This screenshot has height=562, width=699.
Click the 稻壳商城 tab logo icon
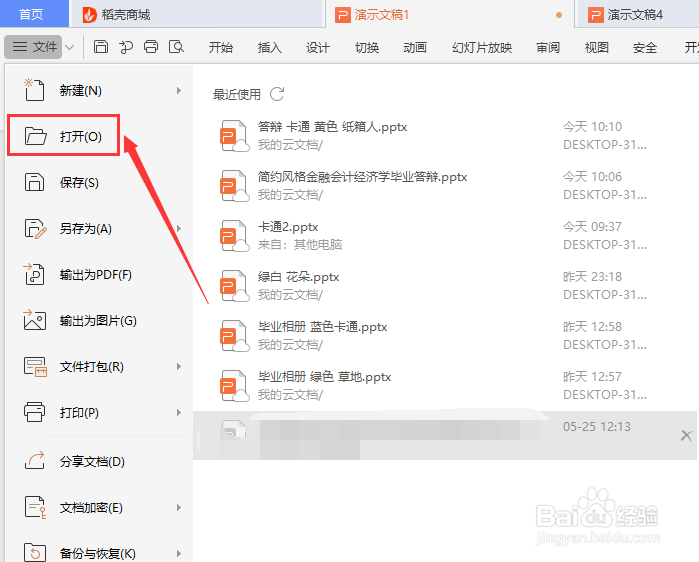89,15
